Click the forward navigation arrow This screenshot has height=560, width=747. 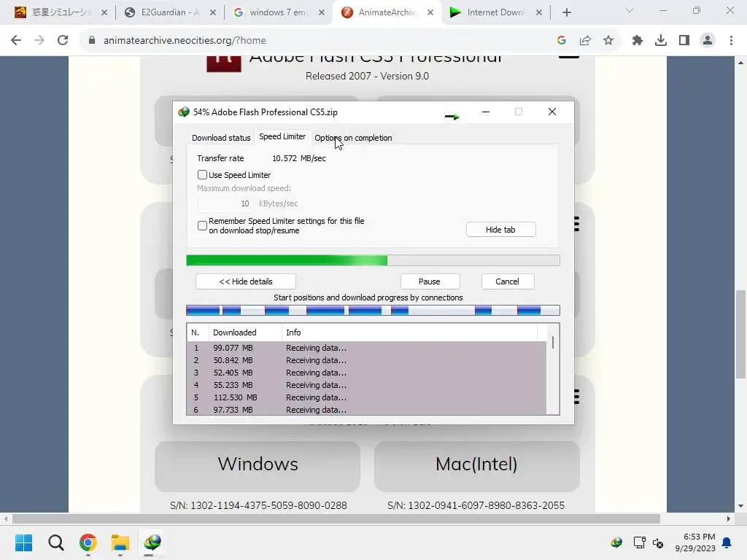(39, 41)
